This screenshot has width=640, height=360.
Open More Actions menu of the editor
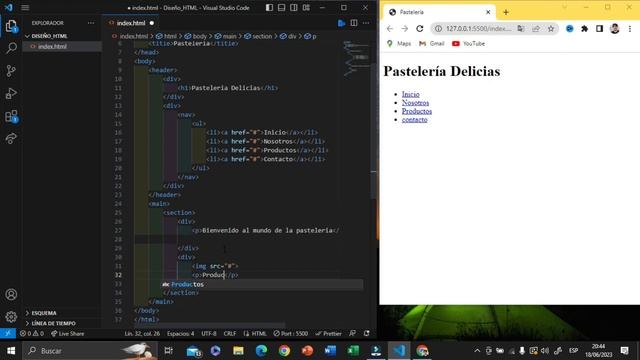click(366, 23)
